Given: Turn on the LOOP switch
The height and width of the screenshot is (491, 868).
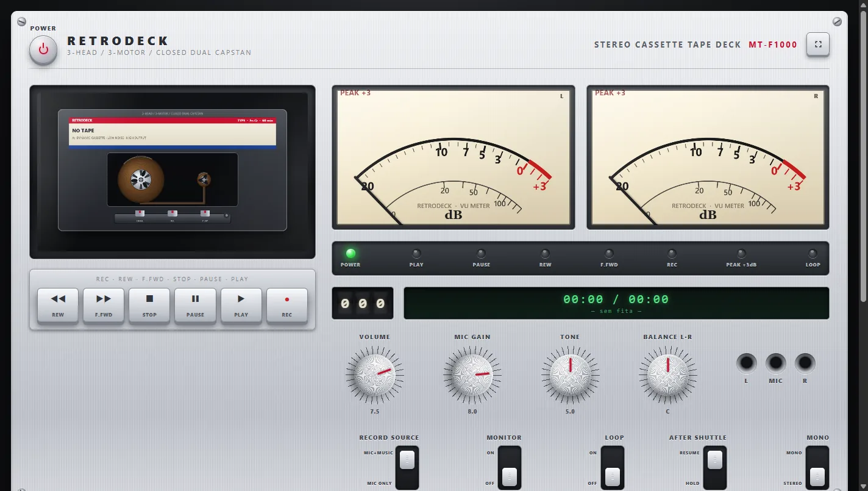Looking at the screenshot, I should 613,468.
